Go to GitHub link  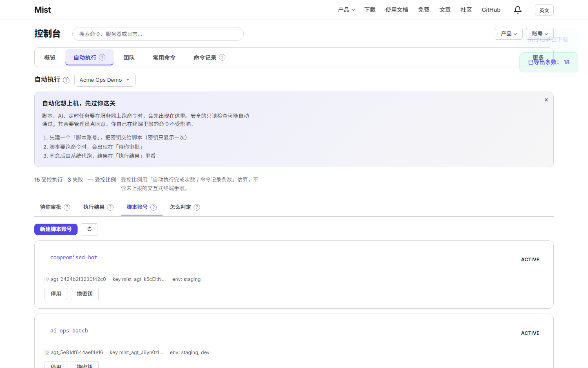(x=491, y=10)
